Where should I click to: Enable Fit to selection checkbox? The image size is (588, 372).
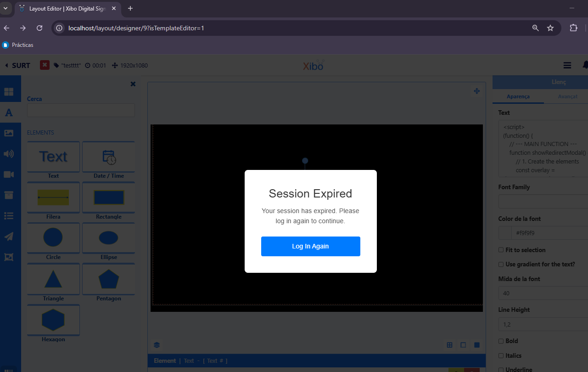pos(501,250)
